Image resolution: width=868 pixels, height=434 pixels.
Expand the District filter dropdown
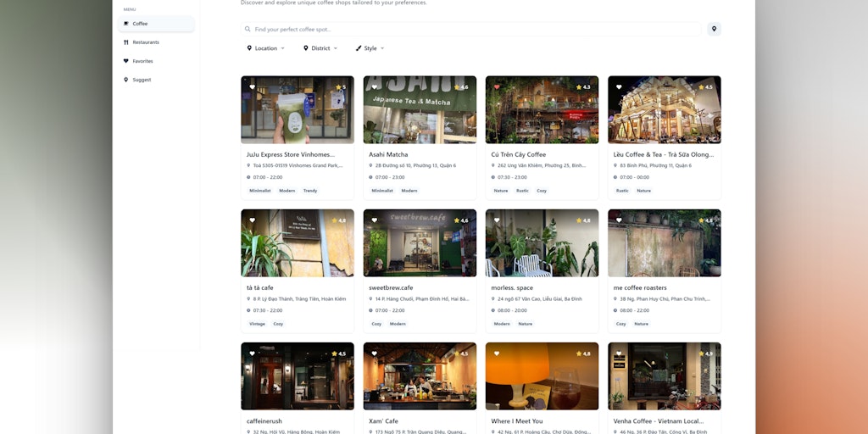pyautogui.click(x=320, y=48)
